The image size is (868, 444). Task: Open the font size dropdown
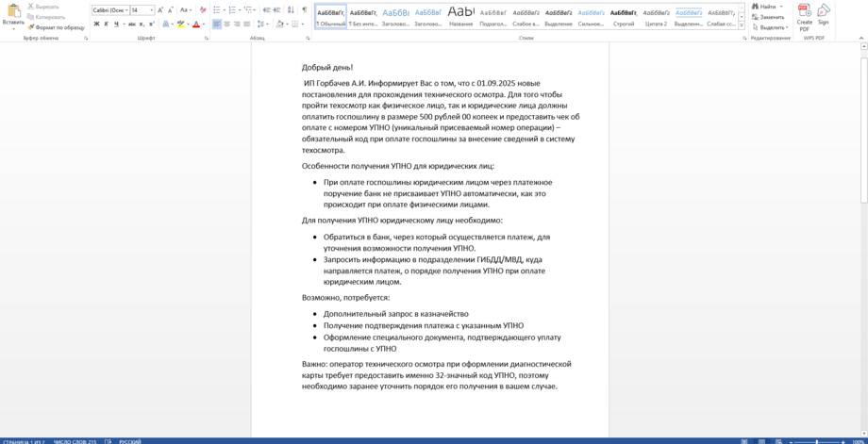coord(151,10)
